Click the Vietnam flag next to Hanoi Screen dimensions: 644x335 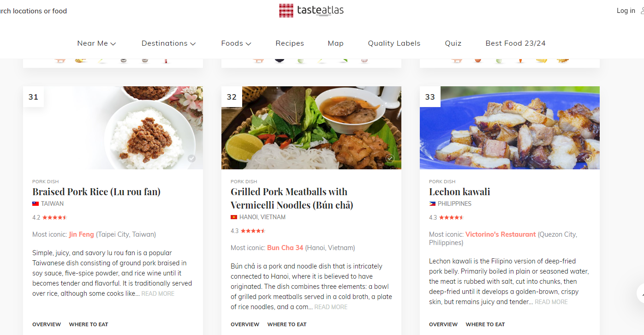click(x=234, y=217)
